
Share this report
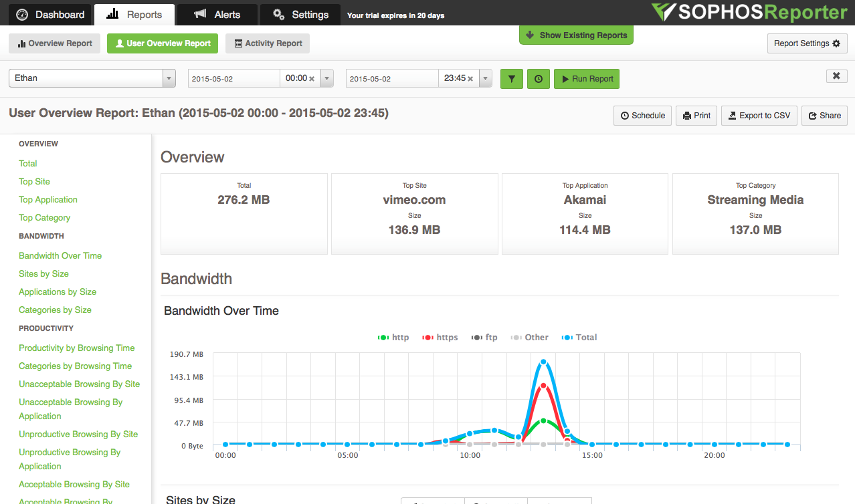(x=824, y=116)
